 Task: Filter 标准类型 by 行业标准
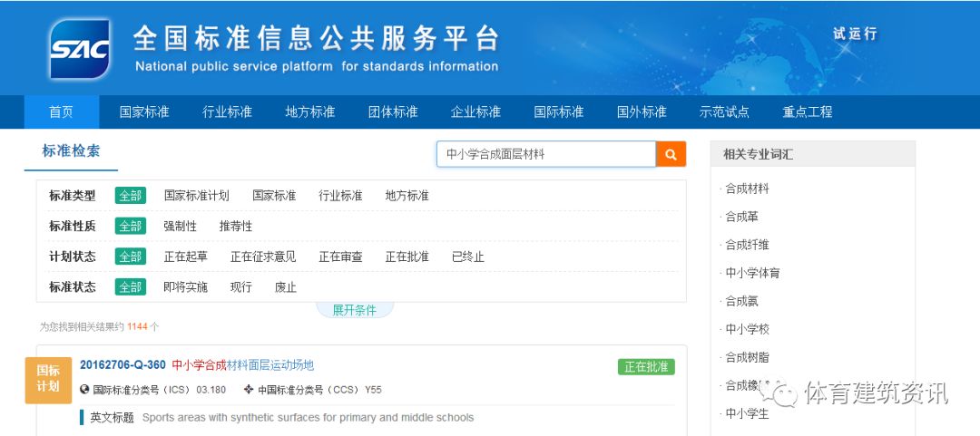pos(340,196)
